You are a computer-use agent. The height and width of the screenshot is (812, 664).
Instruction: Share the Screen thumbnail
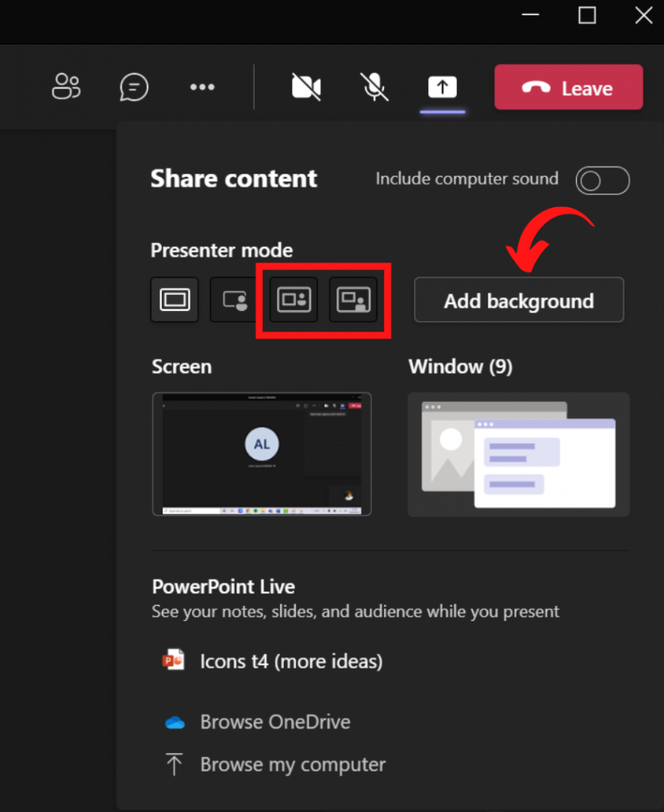click(262, 454)
